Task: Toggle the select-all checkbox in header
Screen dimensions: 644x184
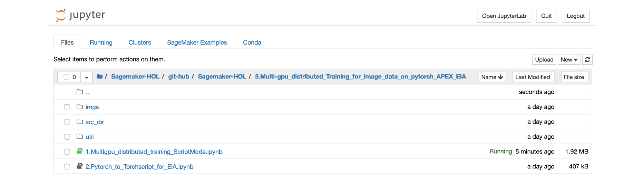Action: (x=67, y=77)
